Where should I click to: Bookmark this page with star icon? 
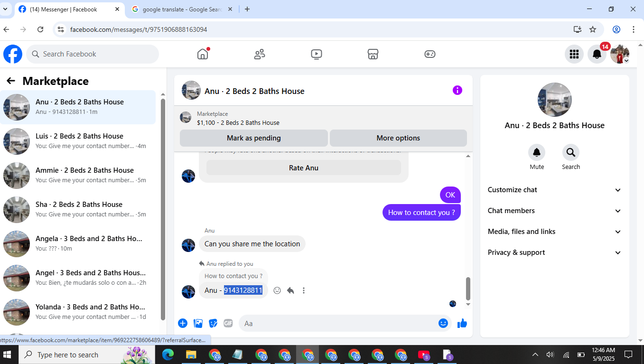click(593, 29)
